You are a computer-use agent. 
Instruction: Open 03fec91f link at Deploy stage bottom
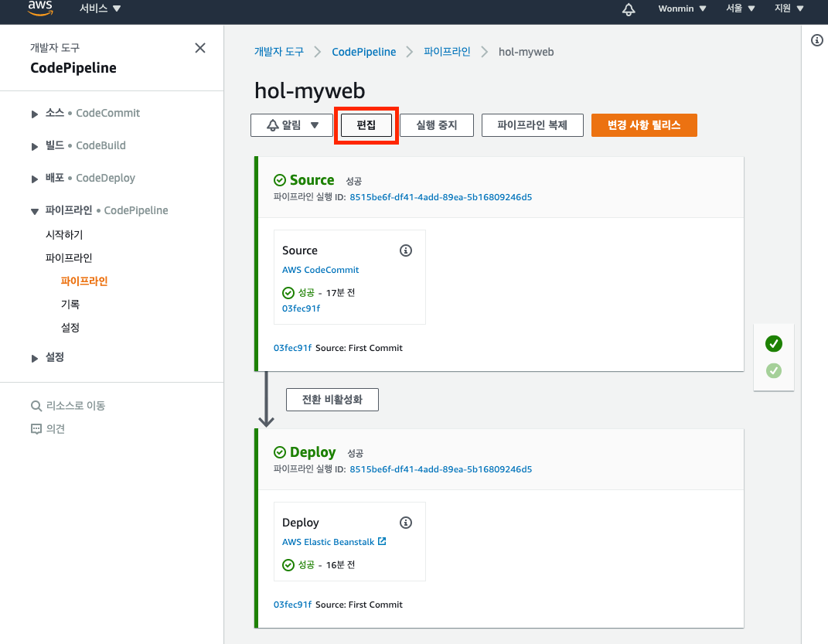pos(292,605)
